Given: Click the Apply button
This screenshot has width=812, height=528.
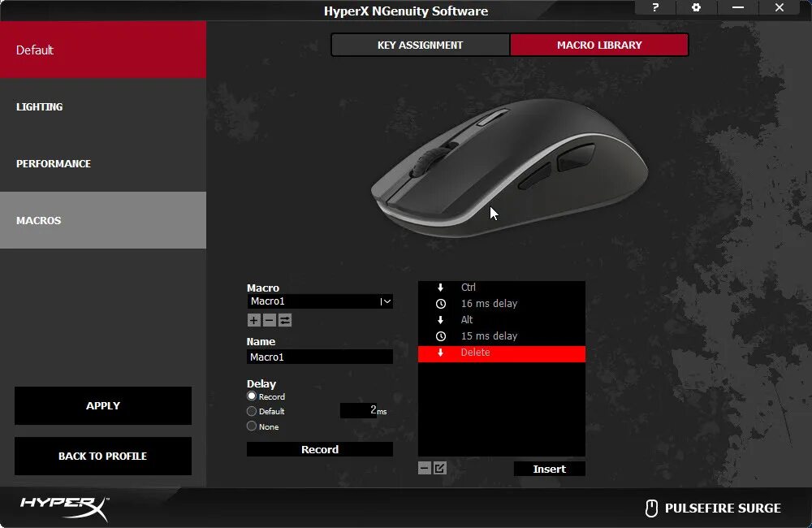Looking at the screenshot, I should tap(103, 405).
